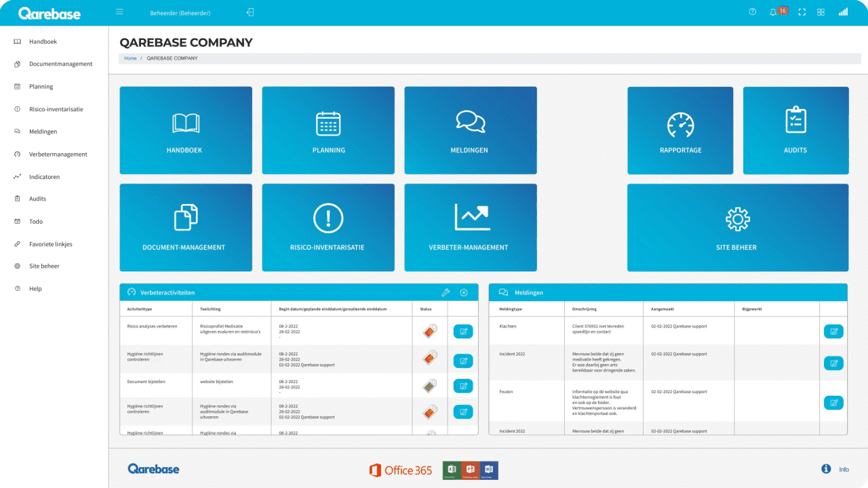
Task: Open the HANDBOEK dashboard tile
Action: [x=186, y=130]
